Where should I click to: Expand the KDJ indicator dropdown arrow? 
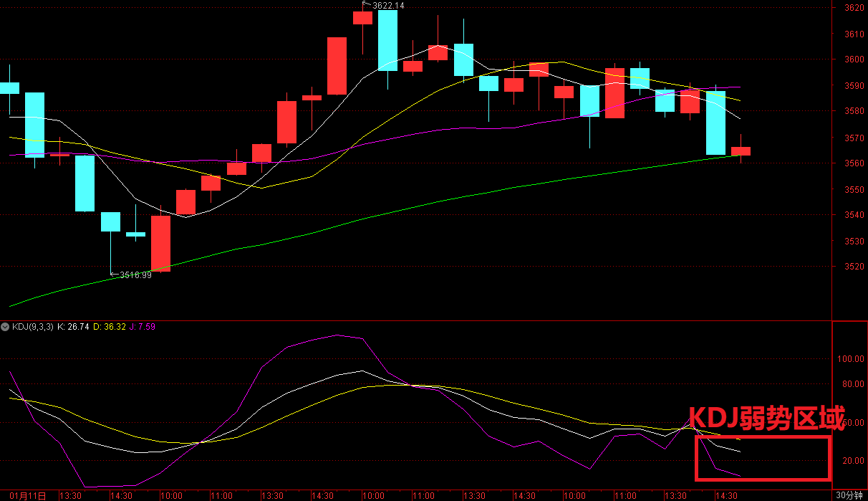pyautogui.click(x=6, y=327)
